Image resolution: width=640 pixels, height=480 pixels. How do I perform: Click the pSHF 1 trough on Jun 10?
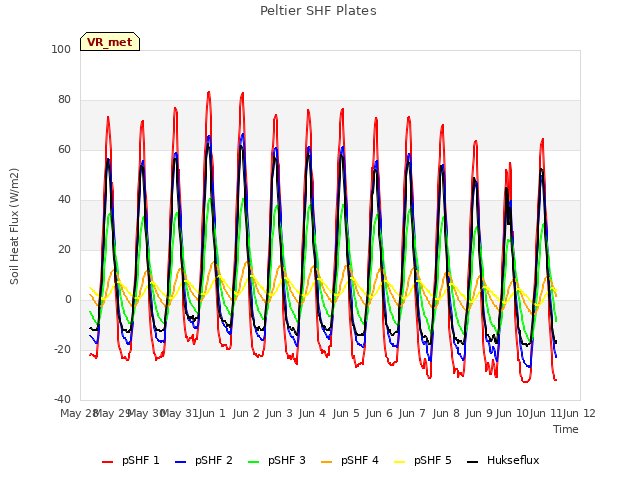point(526,382)
